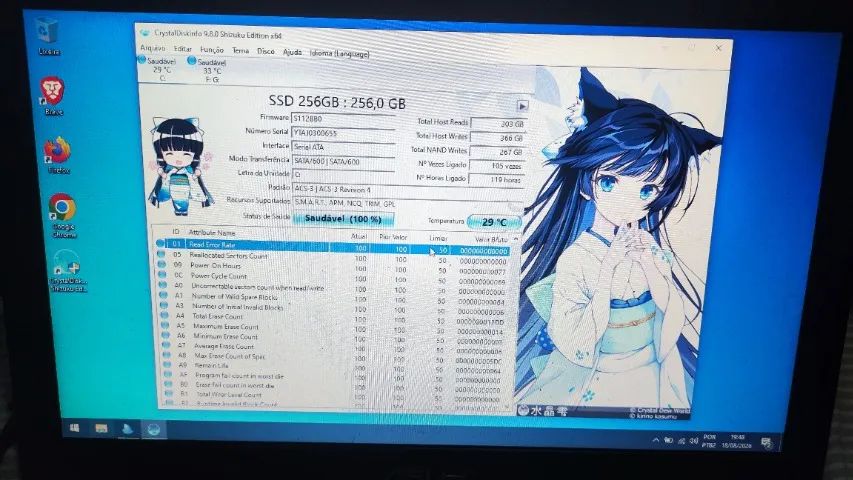The image size is (853, 480).
Task: Click the status circle of Power On Hours row
Action: click(x=162, y=264)
